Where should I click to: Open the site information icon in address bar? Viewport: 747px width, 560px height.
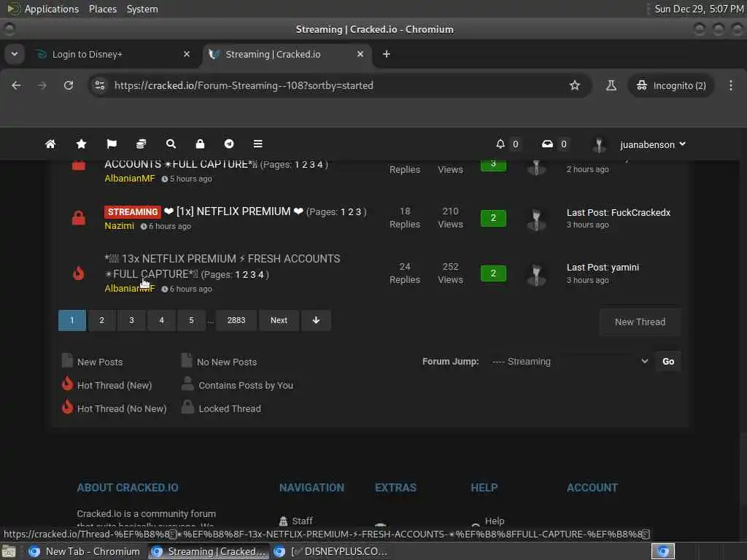[x=99, y=85]
